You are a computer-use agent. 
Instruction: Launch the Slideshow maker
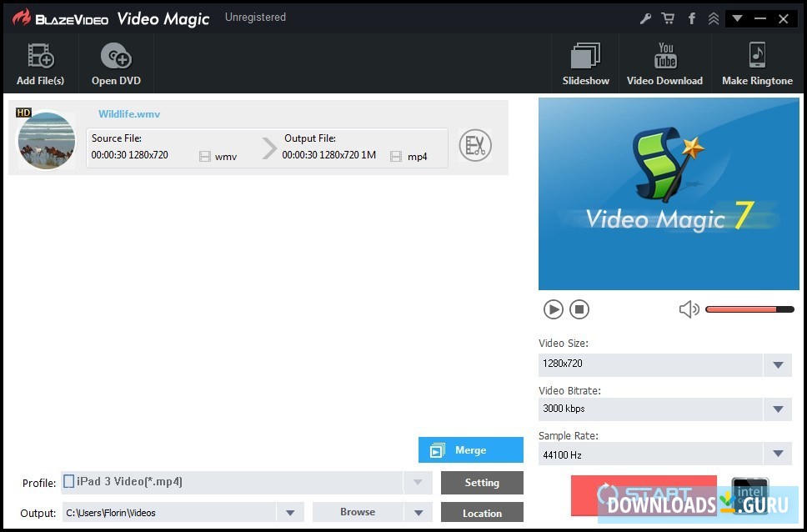pyautogui.click(x=585, y=63)
